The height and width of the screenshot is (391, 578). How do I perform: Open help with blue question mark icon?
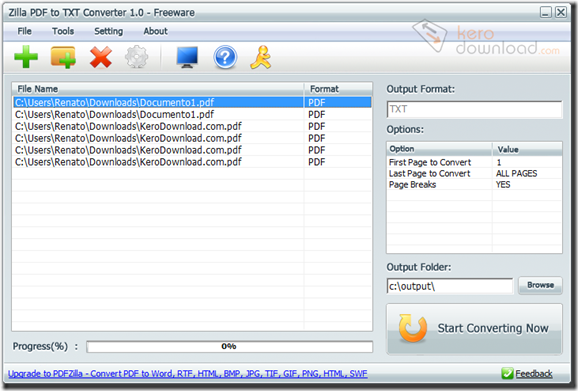point(225,57)
